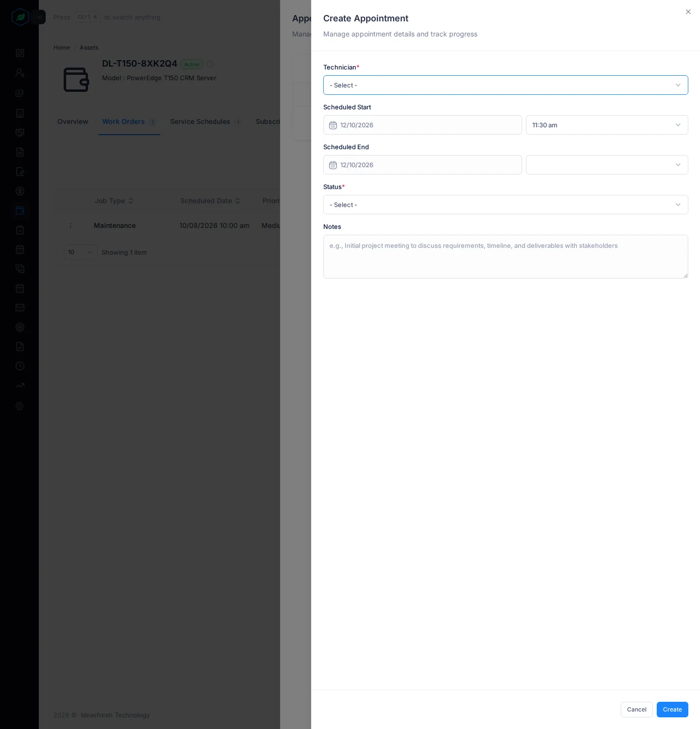Open the clock icon in sidebar
This screenshot has height=729, width=700.
[20, 366]
